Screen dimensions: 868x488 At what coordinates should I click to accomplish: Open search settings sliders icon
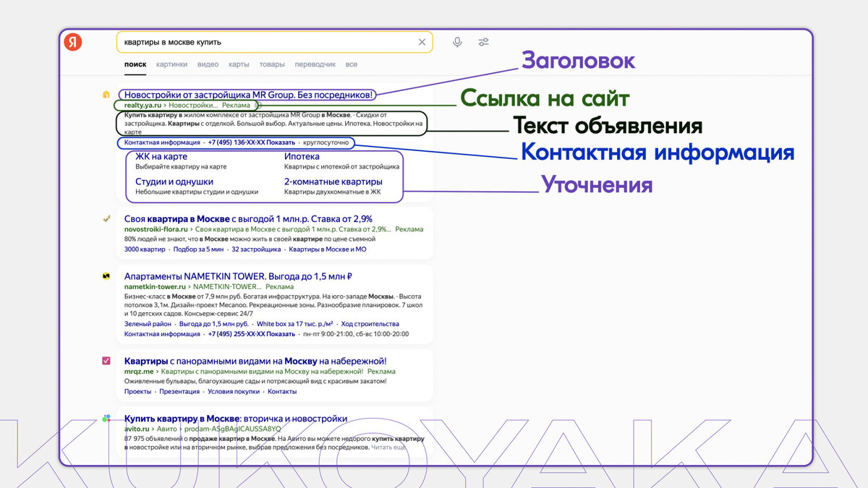(x=483, y=42)
